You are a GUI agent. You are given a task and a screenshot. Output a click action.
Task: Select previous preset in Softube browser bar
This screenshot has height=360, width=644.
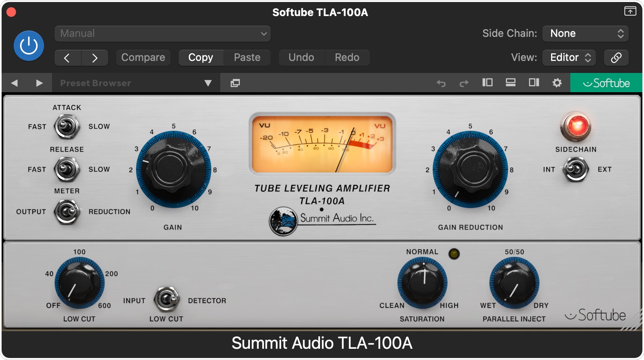pos(15,83)
